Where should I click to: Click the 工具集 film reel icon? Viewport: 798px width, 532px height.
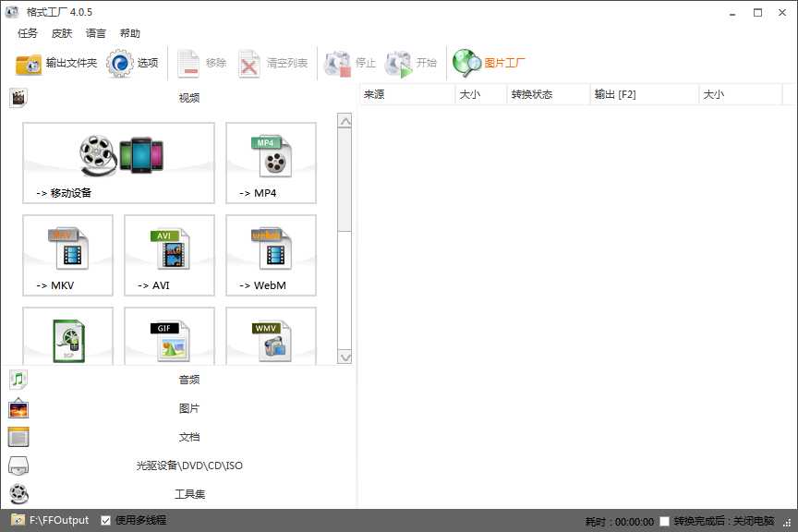pyautogui.click(x=18, y=494)
